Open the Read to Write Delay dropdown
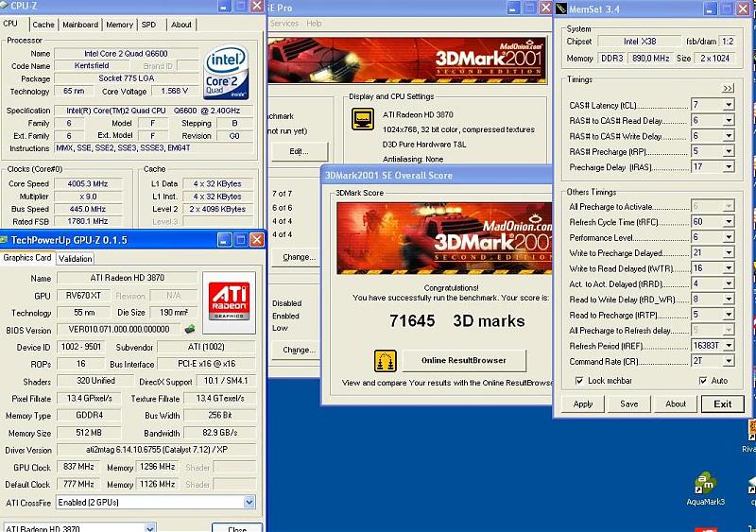756x532 pixels. coord(729,299)
